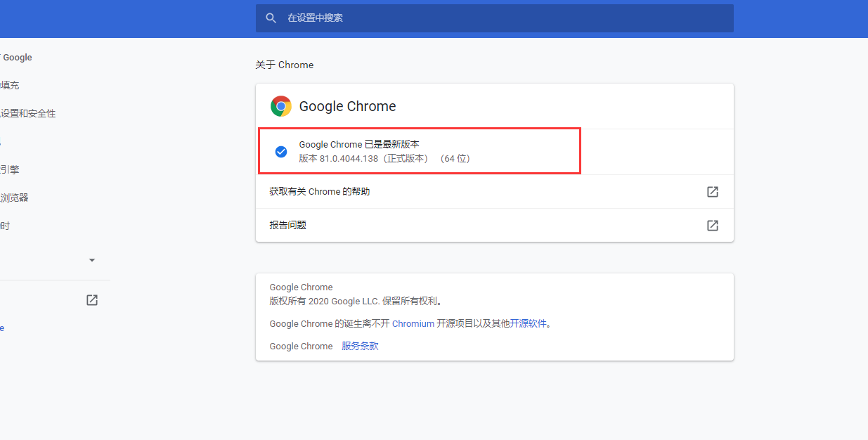The width and height of the screenshot is (868, 440).
Task: Select sidebar item 设置和安全性
Action: tap(28, 114)
